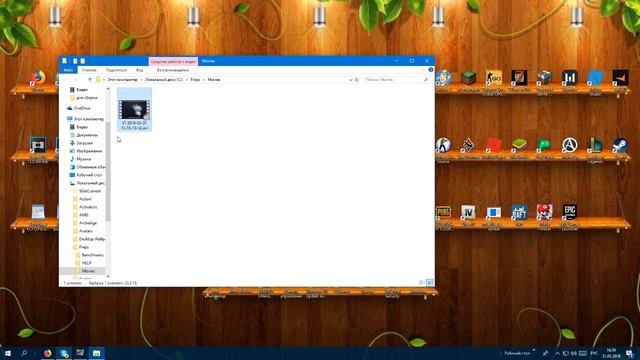Open the Главная ribbon tab
640x360 pixels.
click(x=89, y=70)
